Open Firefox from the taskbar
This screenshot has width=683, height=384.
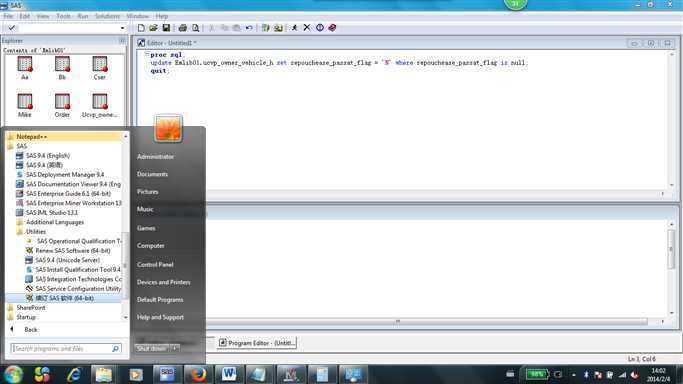click(x=198, y=374)
